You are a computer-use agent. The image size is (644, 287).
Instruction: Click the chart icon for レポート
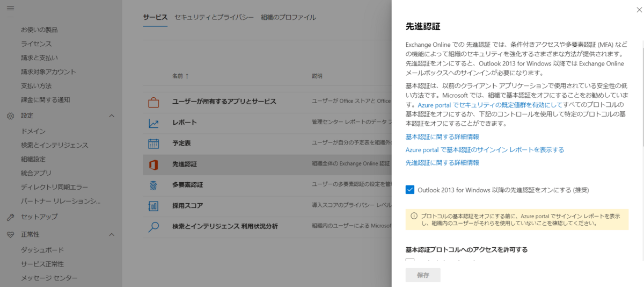153,123
